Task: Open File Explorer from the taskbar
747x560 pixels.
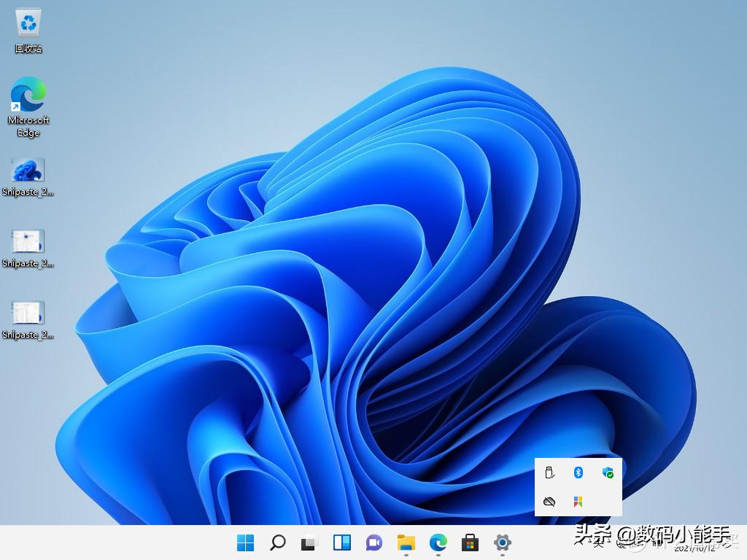Action: (406, 542)
